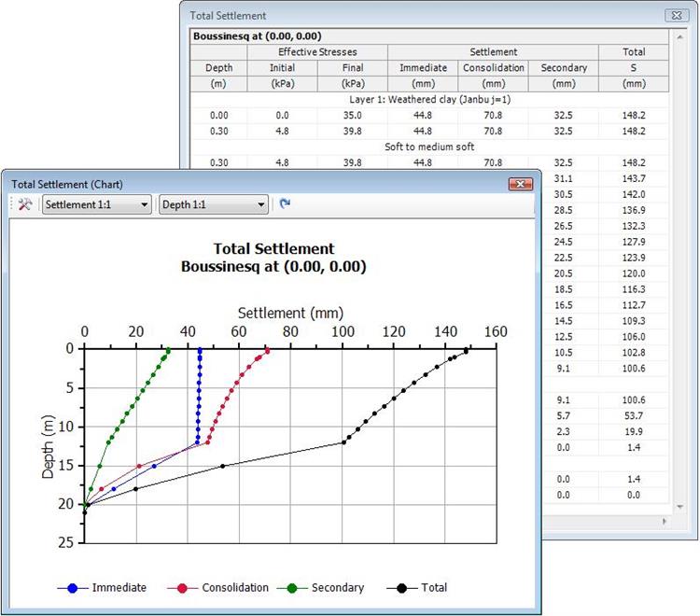The width and height of the screenshot is (700, 616).
Task: Open chart settings tools icon
Action: tap(25, 204)
